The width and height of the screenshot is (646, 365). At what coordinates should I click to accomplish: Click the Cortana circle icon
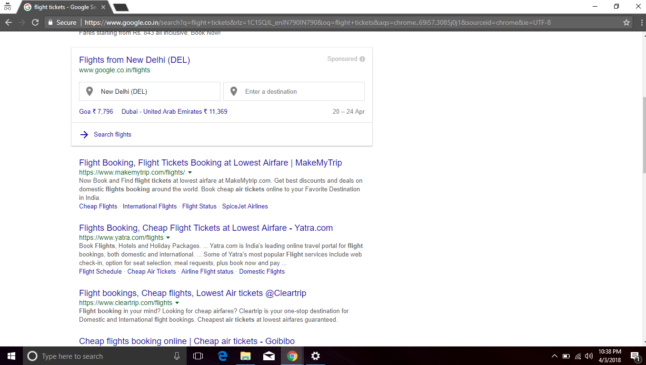[x=32, y=356]
